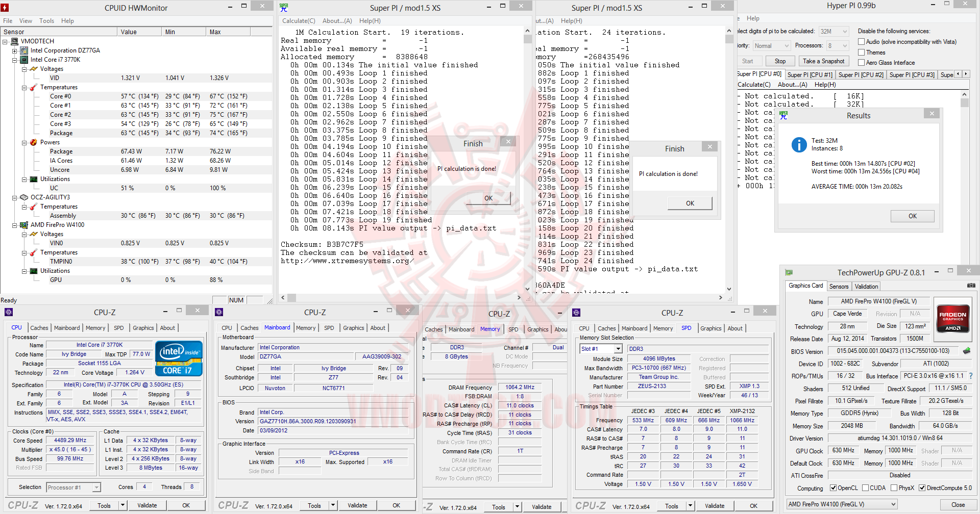Toggle the DirectCompute 5.0 checkbox
Image resolution: width=980 pixels, height=514 pixels.
coord(922,488)
